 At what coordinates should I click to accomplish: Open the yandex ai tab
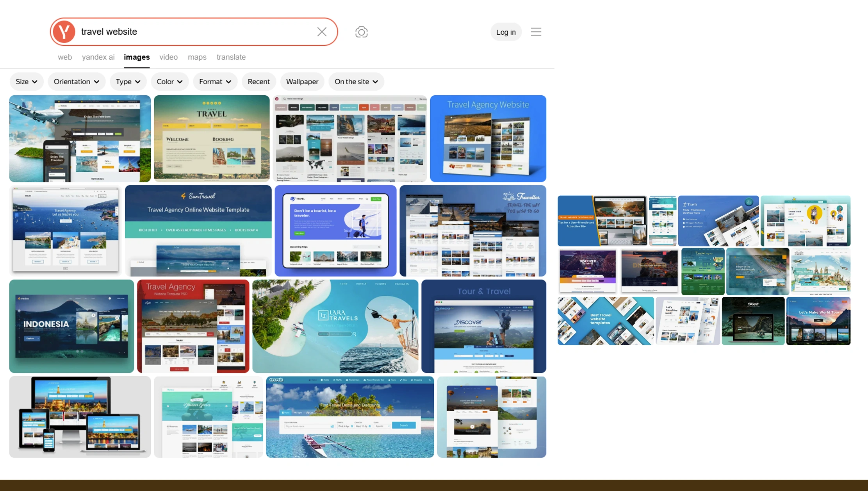pyautogui.click(x=98, y=57)
